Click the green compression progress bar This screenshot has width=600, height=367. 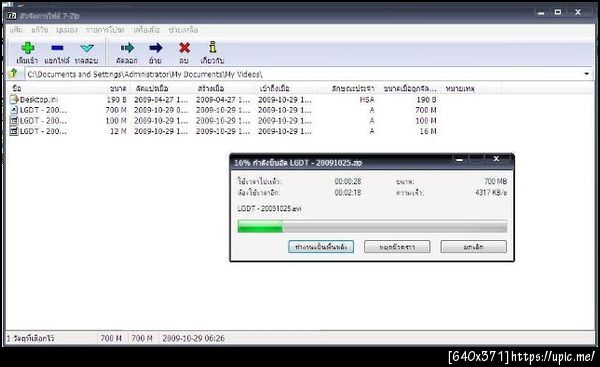(x=372, y=226)
